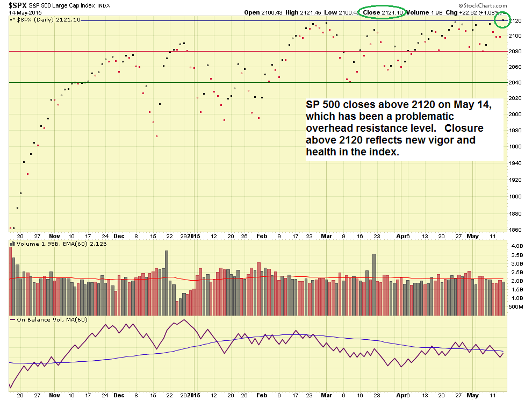
Task: Click the 1.0B volume axis label
Action: coord(517,298)
